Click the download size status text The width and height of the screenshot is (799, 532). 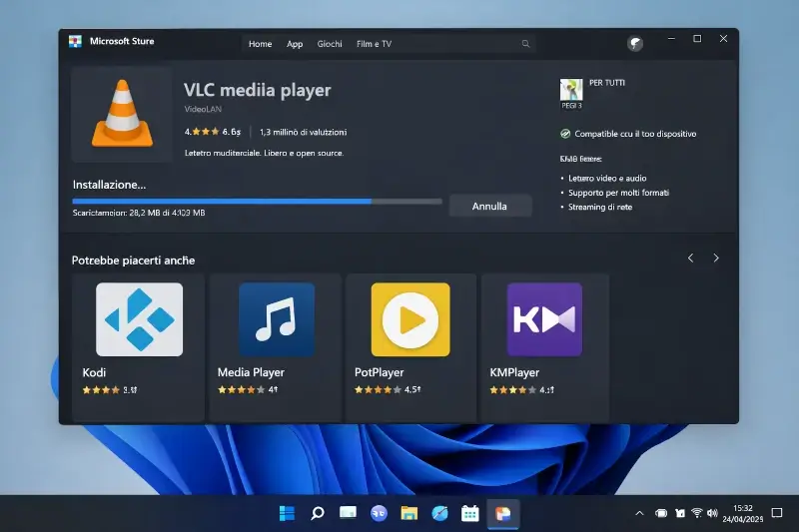click(x=139, y=213)
